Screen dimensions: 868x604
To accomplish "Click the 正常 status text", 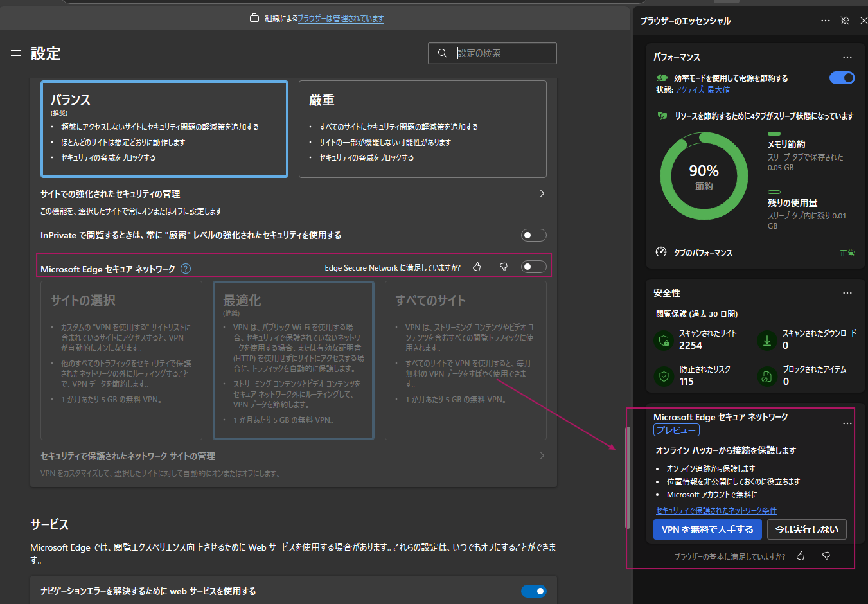I will tap(847, 253).
